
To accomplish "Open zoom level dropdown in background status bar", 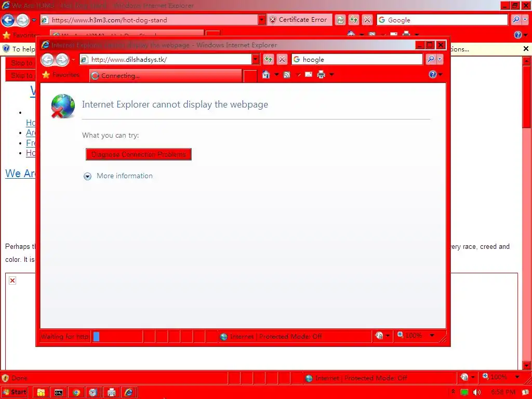I will [x=517, y=377].
